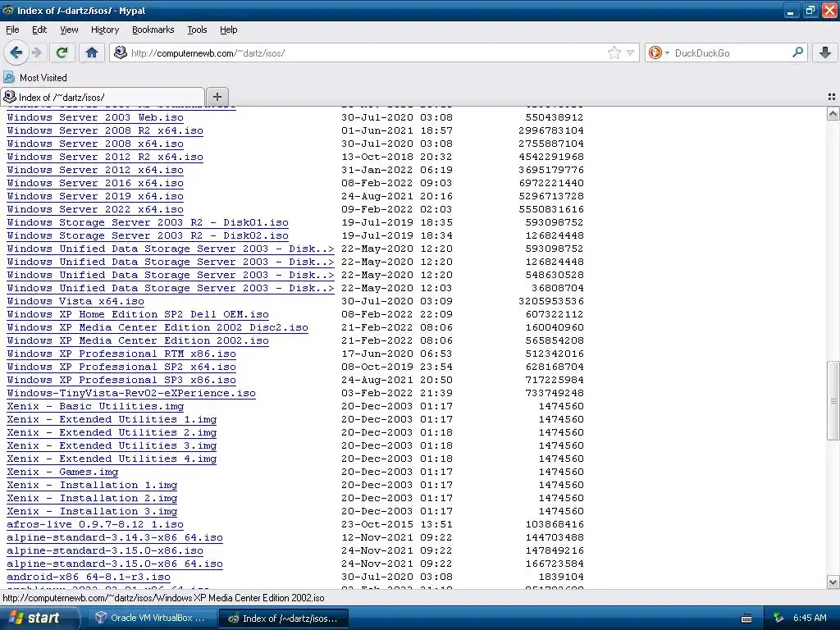Open Windows Storage Server 2003 R2 - Disk02.iso
The width and height of the screenshot is (840, 630).
click(148, 235)
